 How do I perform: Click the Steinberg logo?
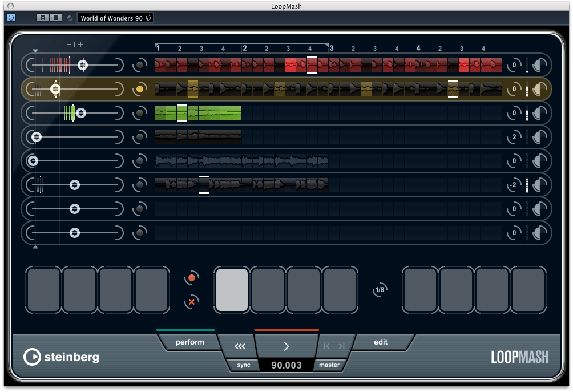point(63,358)
